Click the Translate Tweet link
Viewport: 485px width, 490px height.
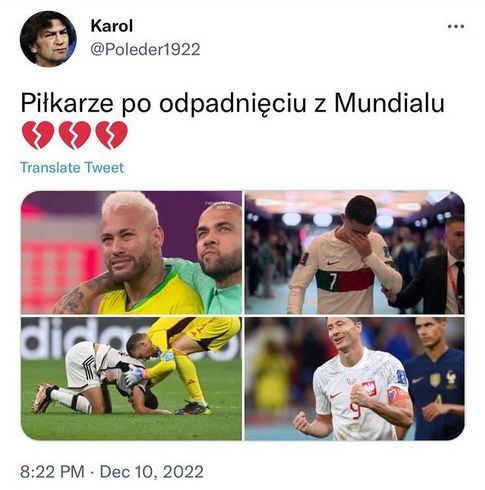[72, 167]
